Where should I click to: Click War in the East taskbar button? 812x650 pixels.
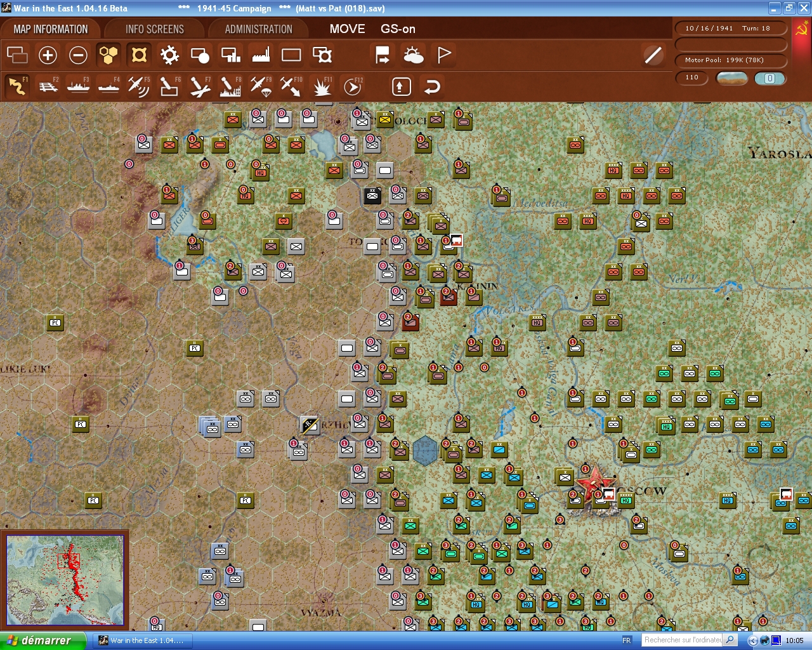point(141,640)
